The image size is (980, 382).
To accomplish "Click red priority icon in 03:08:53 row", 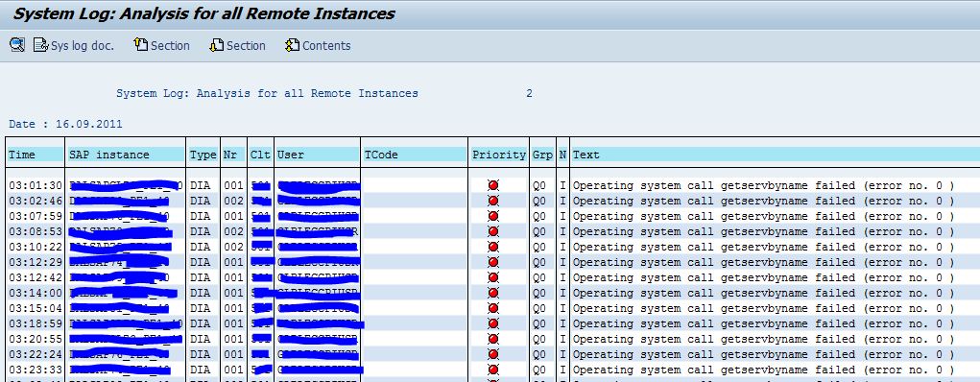I will click(493, 231).
